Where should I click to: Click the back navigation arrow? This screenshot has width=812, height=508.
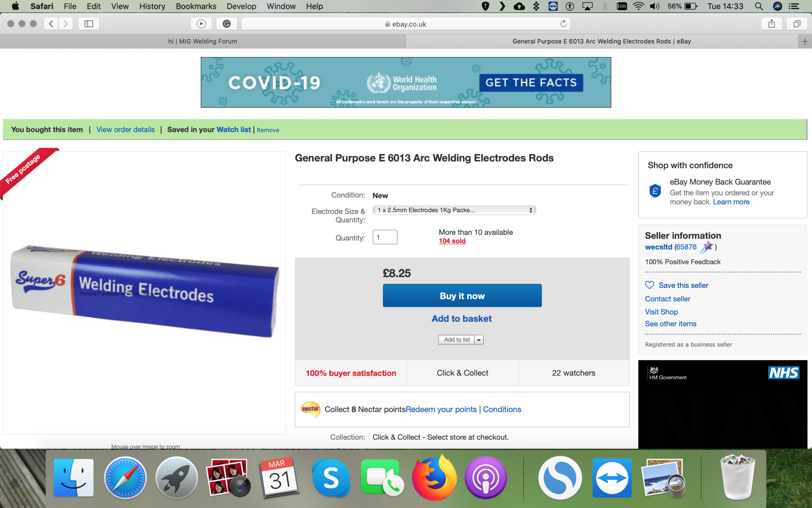pos(51,24)
